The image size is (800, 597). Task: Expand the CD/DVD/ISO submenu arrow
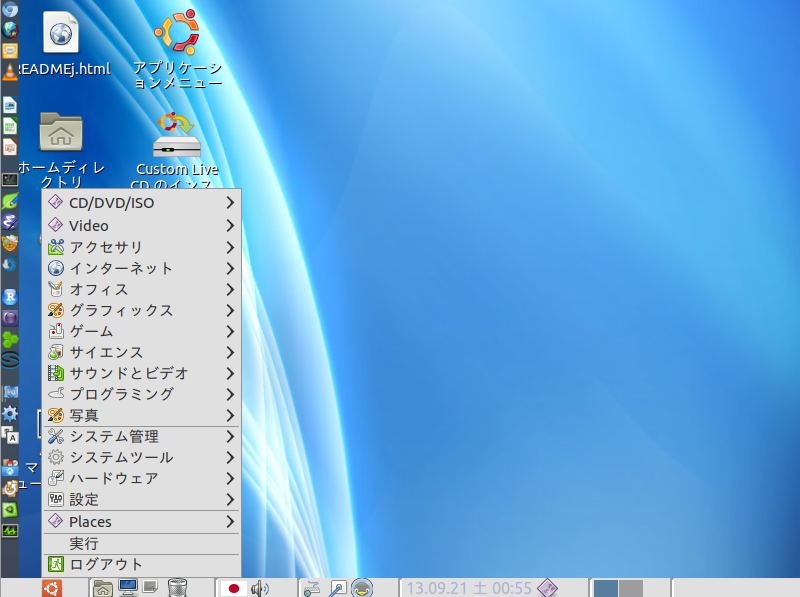click(230, 203)
